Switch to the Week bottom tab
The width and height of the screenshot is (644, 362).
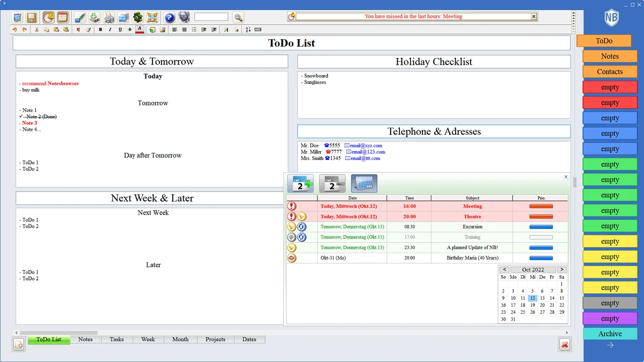(148, 339)
